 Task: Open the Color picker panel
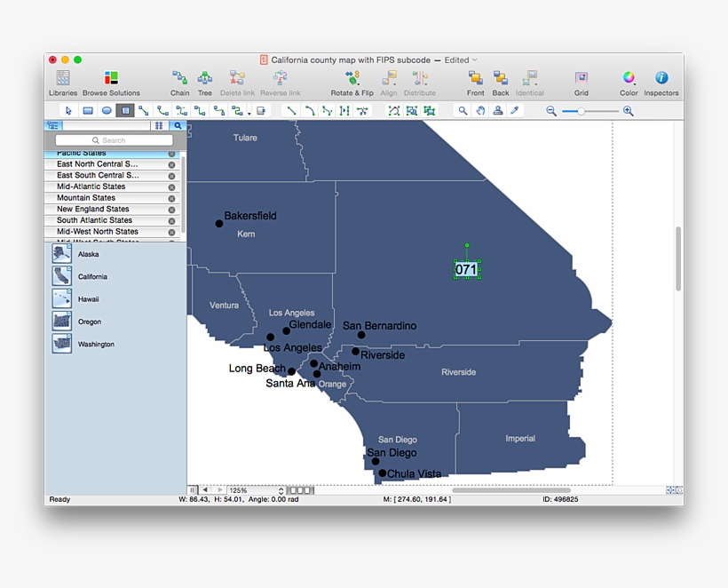tap(629, 83)
